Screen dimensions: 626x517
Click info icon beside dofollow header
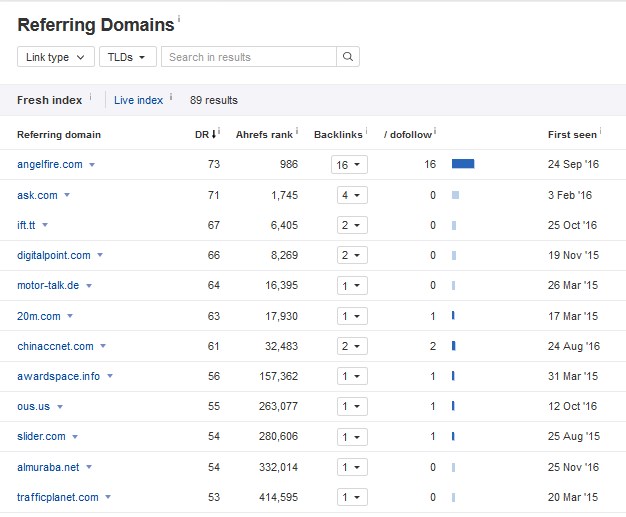click(x=435, y=131)
